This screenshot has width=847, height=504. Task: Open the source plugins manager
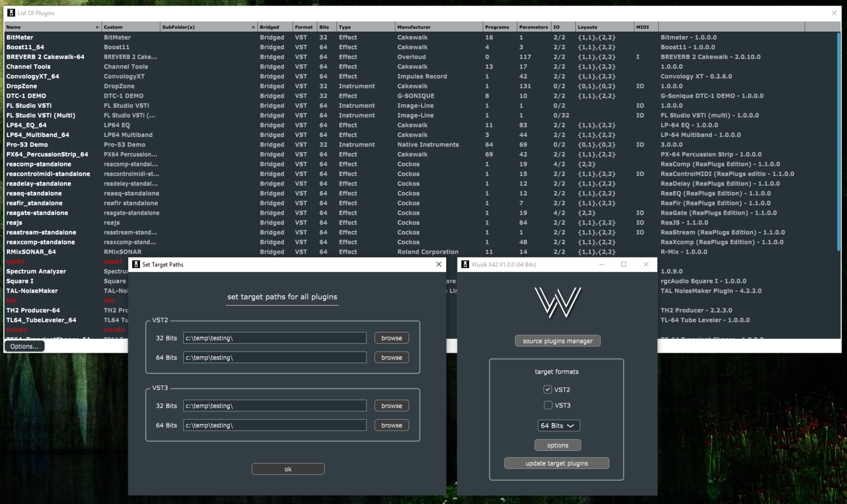pyautogui.click(x=557, y=341)
